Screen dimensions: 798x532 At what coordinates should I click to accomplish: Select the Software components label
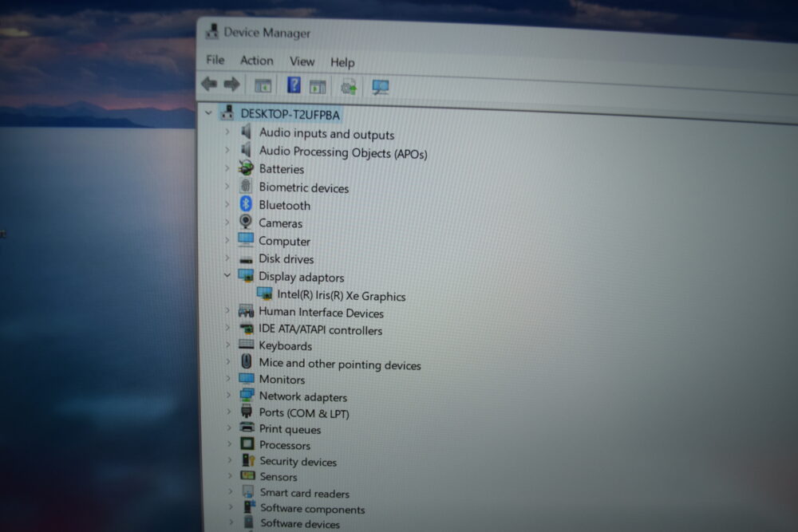click(313, 509)
